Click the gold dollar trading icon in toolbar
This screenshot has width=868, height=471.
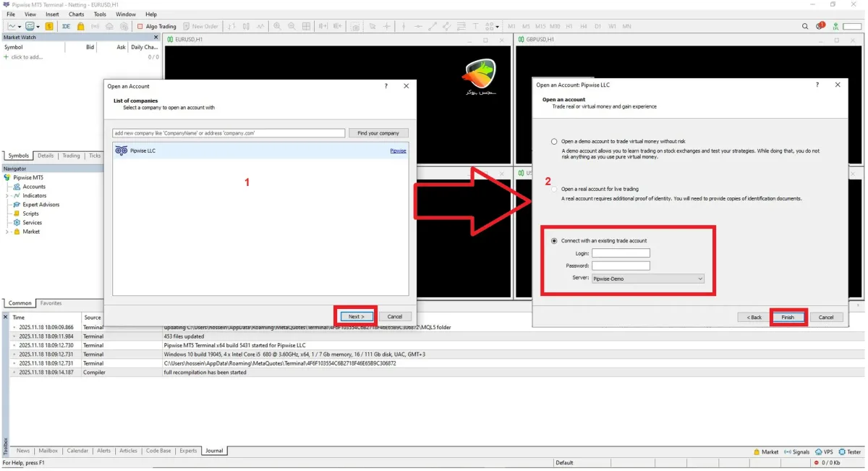[49, 26]
